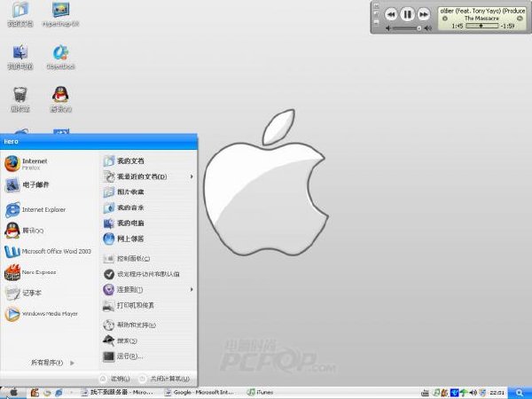
Task: Click the blue magnifier search button on taskbar
Action: coord(520,393)
